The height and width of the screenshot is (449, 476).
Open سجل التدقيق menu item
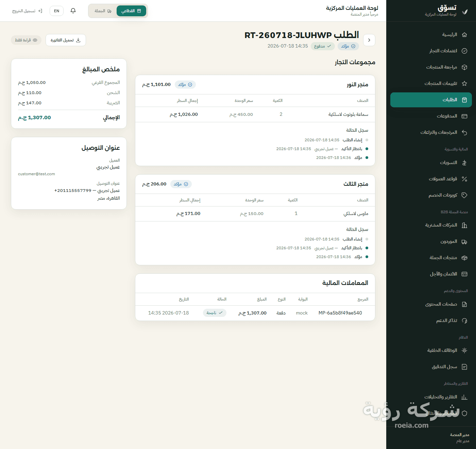click(x=431, y=367)
